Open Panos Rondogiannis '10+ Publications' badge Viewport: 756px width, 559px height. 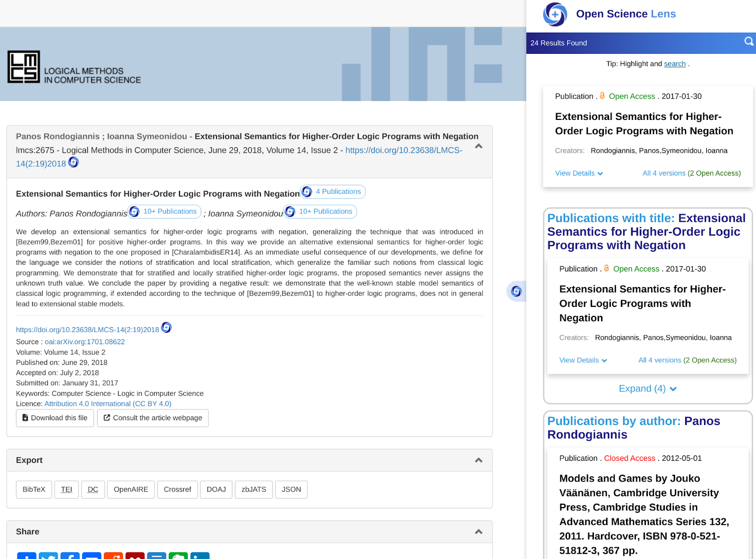pos(164,212)
